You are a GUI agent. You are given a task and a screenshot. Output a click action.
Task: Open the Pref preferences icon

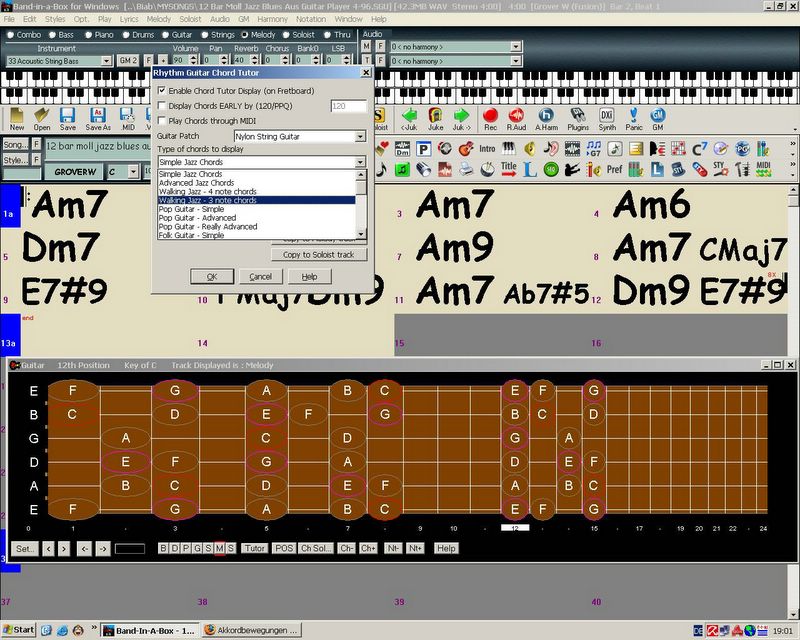point(614,169)
